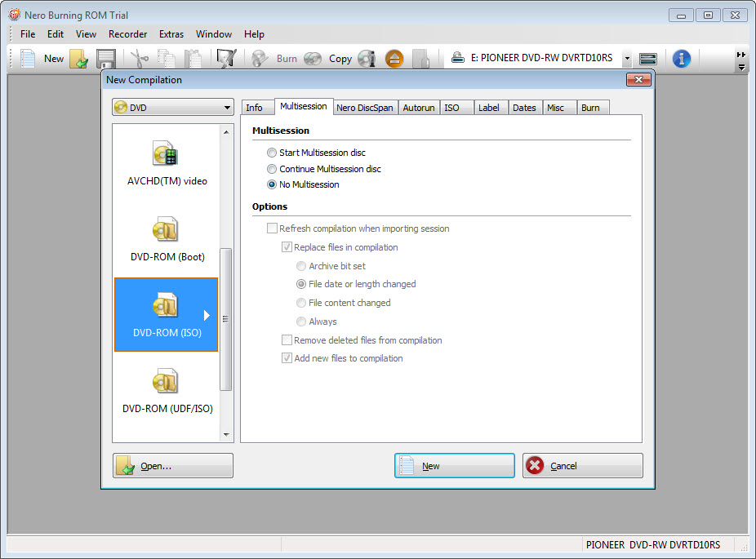756x559 pixels.
Task: Close the New Compilation dialog
Action: coord(638,79)
